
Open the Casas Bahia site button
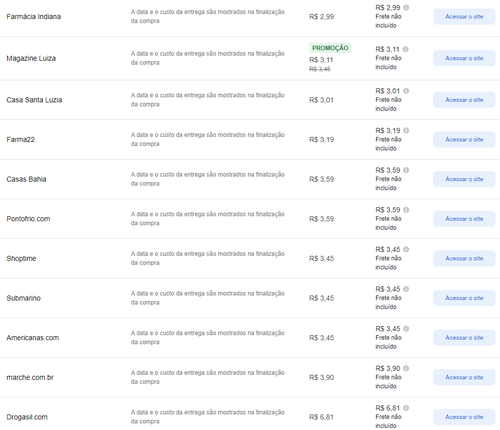(x=464, y=179)
